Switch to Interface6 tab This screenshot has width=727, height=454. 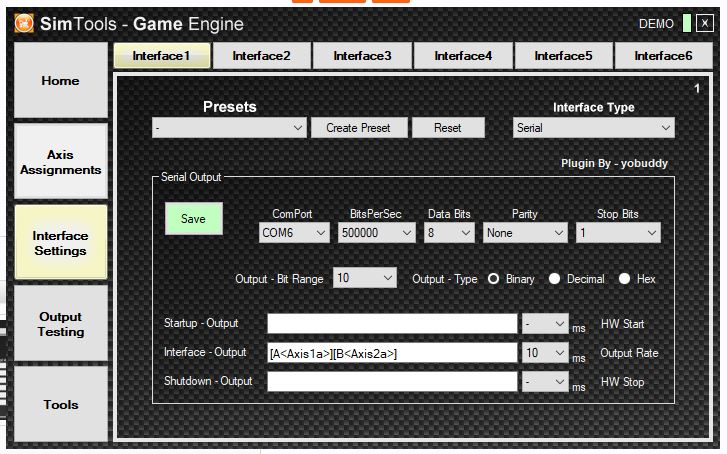coord(663,56)
